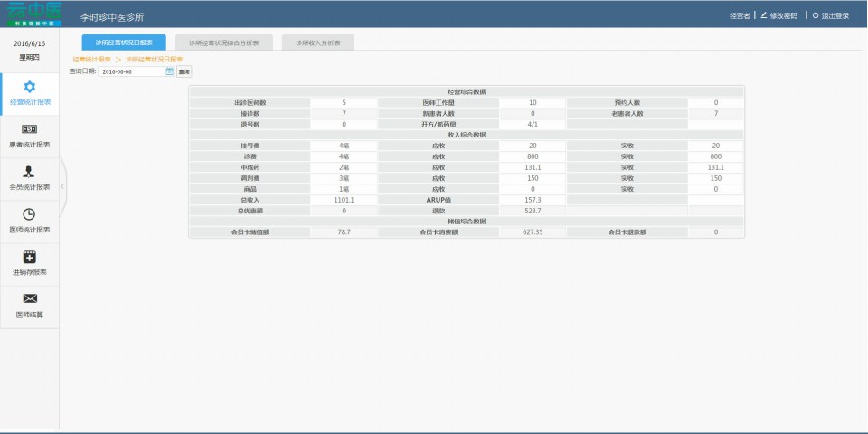Open 患者统计报表 money icon in sidebar

pos(29,129)
